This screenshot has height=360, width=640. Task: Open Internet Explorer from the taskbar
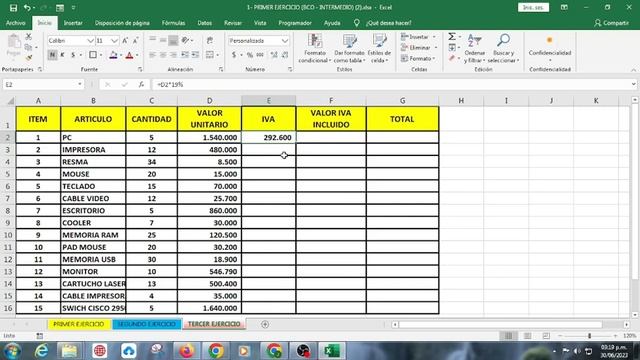(41, 351)
